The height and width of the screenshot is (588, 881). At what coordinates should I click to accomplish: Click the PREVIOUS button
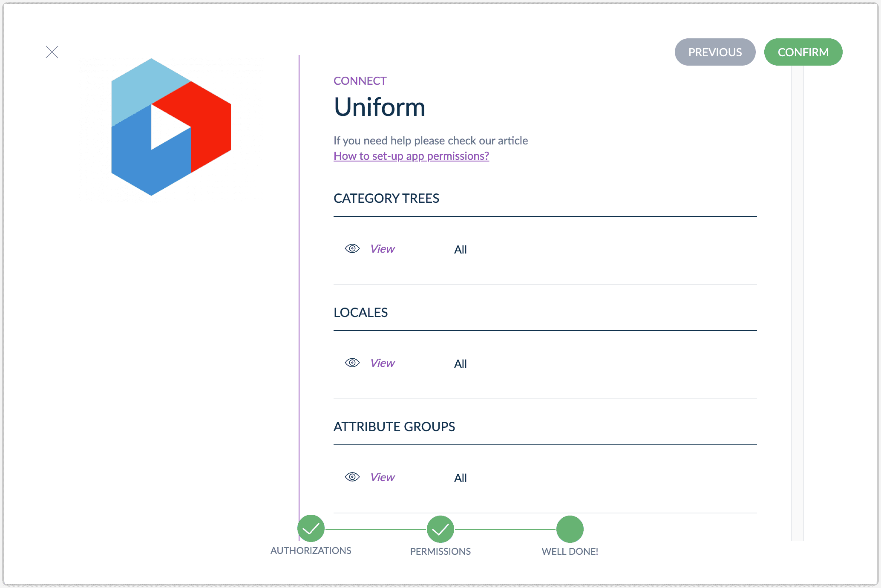tap(715, 52)
